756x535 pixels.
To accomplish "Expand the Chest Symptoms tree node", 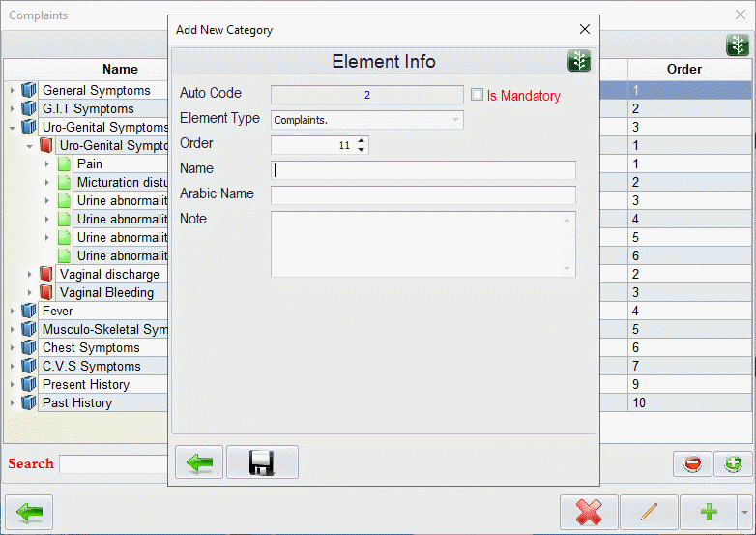I will click(12, 347).
